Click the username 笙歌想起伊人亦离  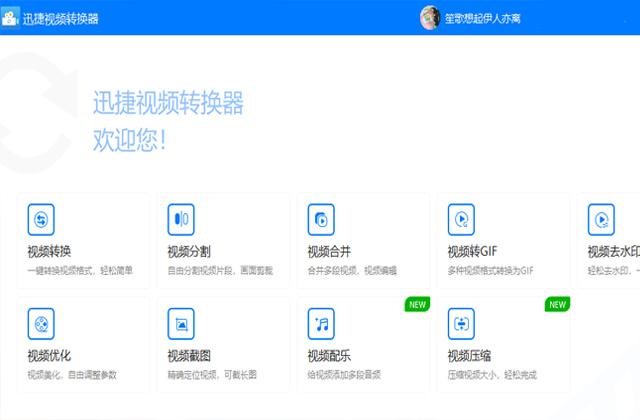point(482,18)
